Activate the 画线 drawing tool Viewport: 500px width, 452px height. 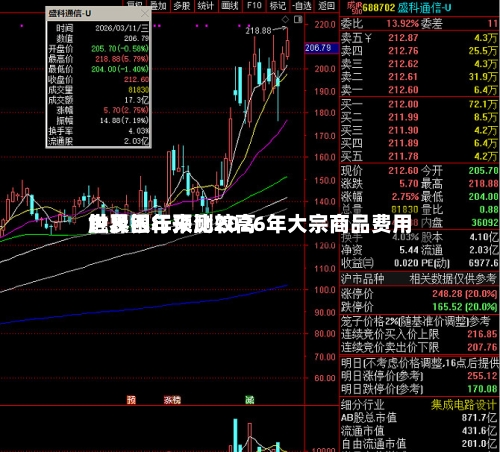pyautogui.click(x=230, y=5)
